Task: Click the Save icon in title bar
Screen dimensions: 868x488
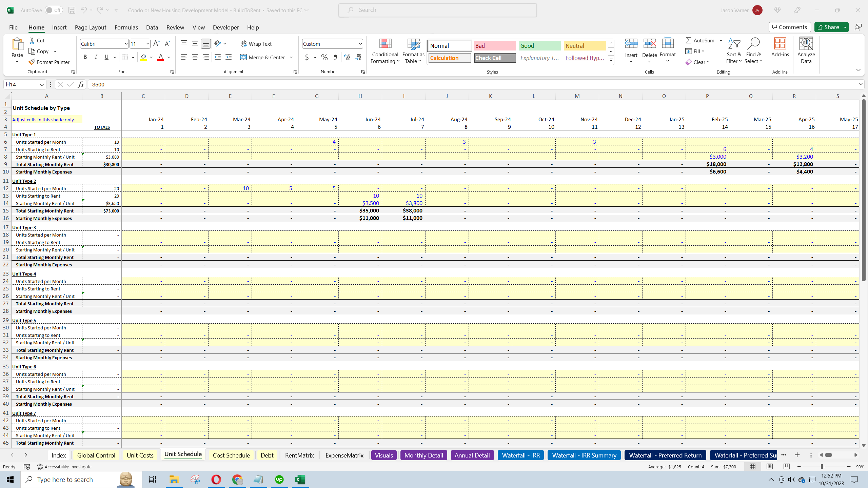Action: (72, 10)
